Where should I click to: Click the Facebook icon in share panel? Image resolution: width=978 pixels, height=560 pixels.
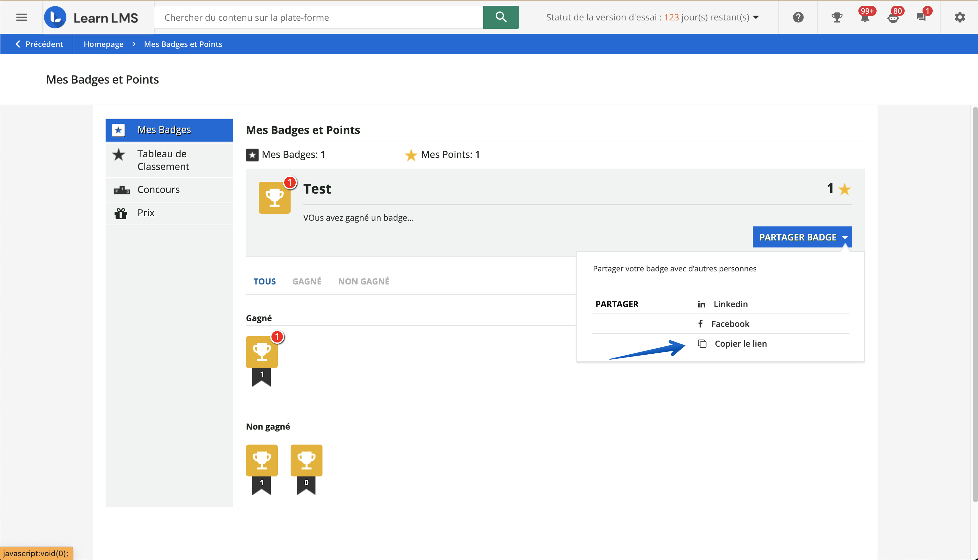(700, 324)
